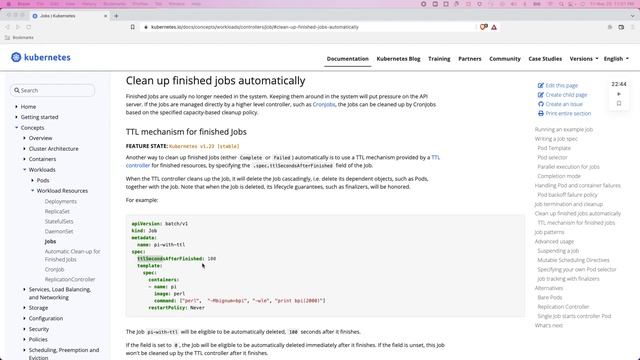
Task: Expand the Home tree arrow
Action: click(x=16, y=107)
